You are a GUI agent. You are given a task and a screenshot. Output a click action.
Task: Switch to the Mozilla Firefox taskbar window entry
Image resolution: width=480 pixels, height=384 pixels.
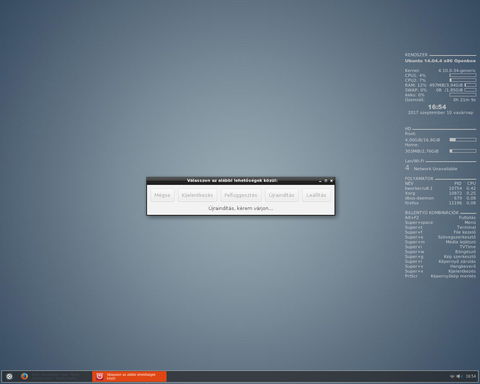55,376
